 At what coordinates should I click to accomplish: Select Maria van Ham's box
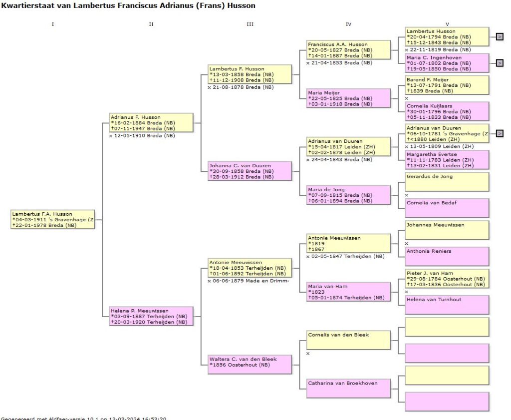click(x=349, y=292)
